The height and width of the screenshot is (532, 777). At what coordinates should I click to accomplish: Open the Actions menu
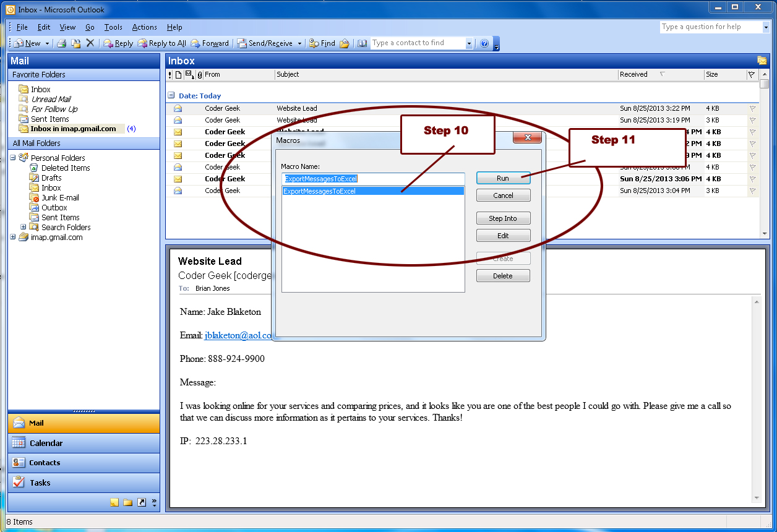point(144,27)
